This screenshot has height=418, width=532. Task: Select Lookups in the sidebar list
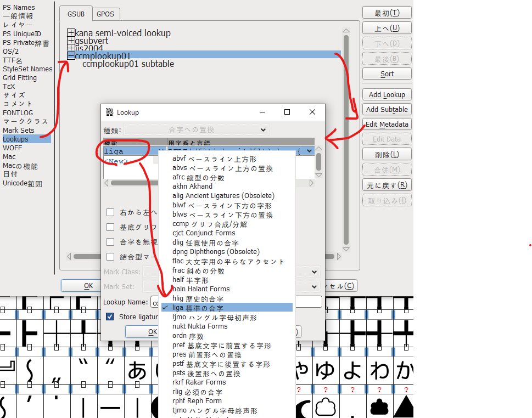pyautogui.click(x=27, y=139)
